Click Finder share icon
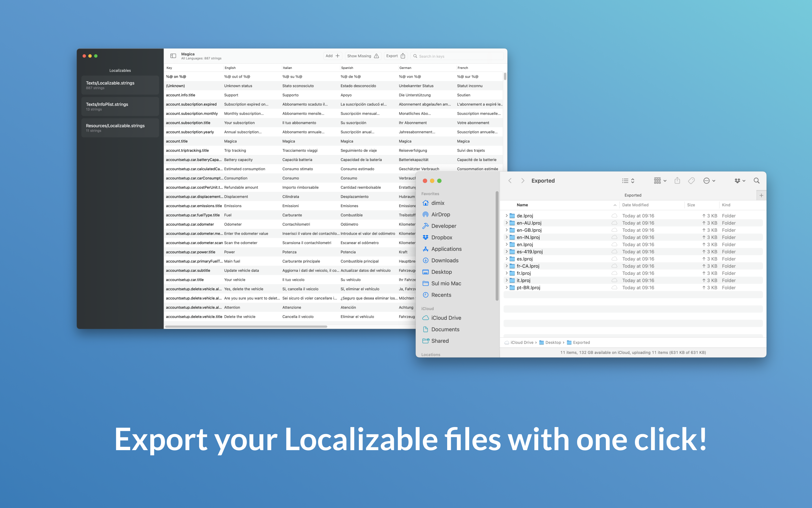 coord(677,181)
